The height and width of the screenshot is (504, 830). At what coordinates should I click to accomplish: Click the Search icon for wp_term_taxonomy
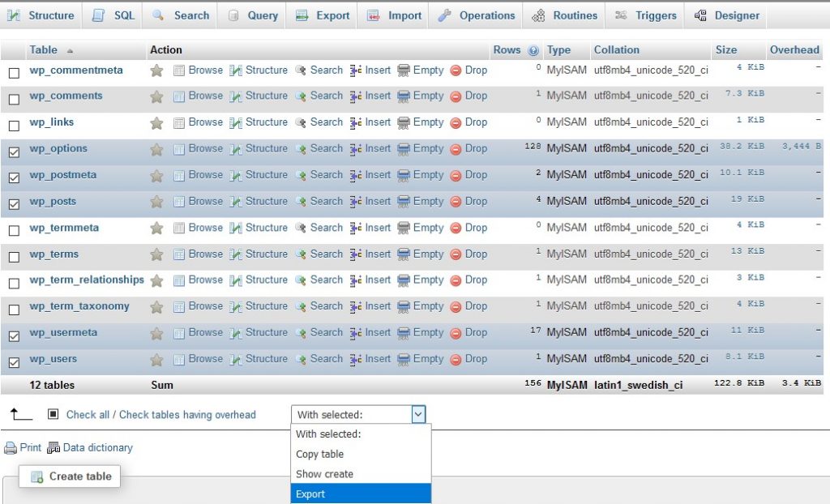point(301,307)
